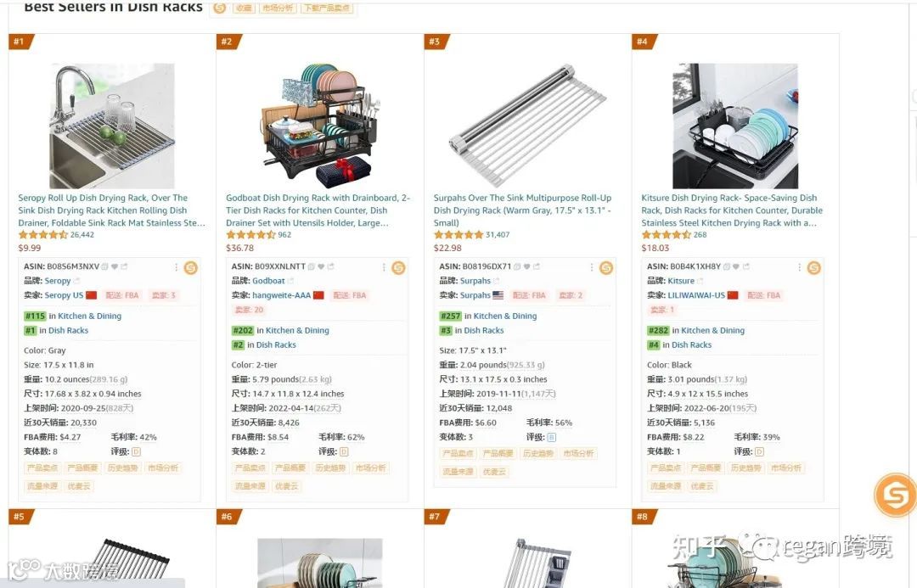The width and height of the screenshot is (917, 588).
Task: Click the 流量来源 button in Surpahs' card
Action: click(x=458, y=472)
